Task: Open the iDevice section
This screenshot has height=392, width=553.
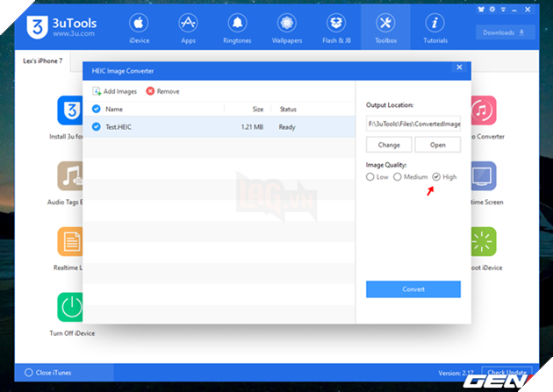Action: [139, 29]
